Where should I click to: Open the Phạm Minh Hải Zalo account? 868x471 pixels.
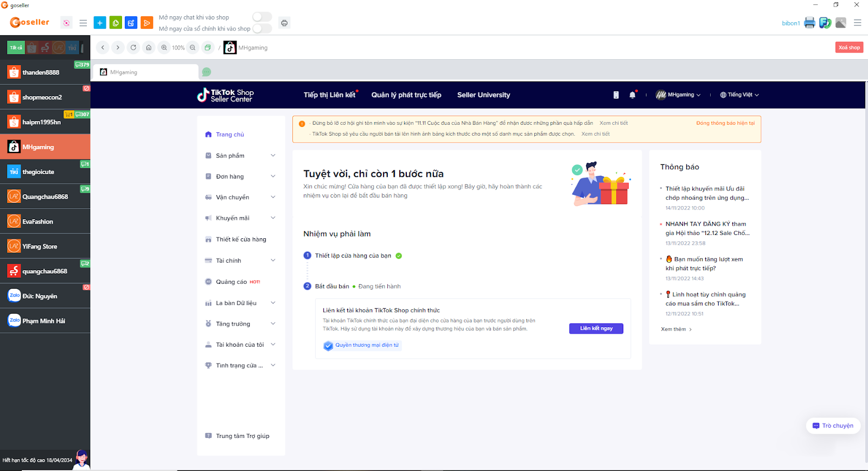pos(45,321)
